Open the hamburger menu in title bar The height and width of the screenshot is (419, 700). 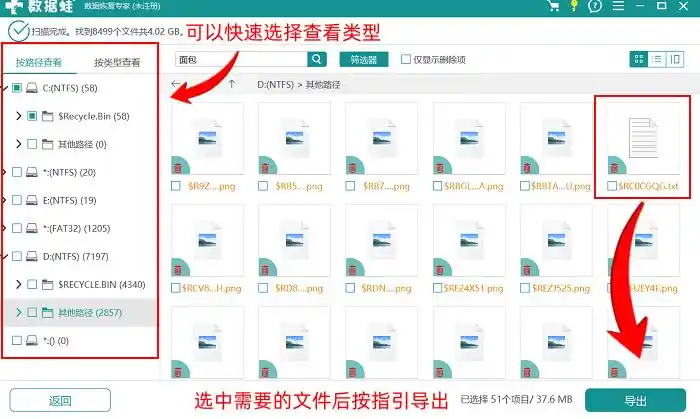[x=618, y=6]
